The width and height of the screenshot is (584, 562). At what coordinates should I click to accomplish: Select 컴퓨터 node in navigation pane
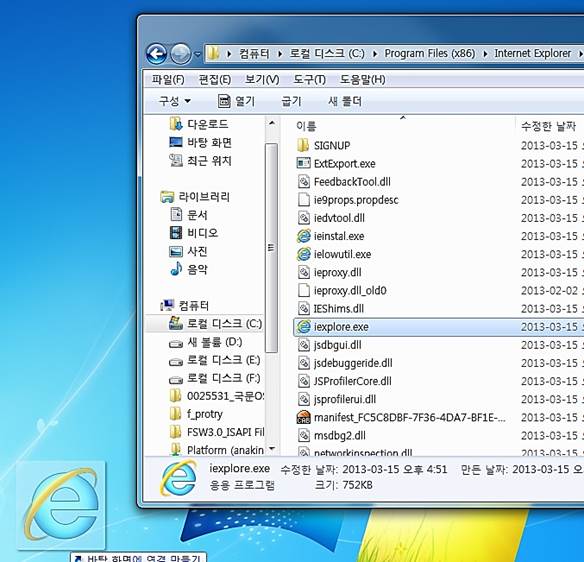point(185,306)
